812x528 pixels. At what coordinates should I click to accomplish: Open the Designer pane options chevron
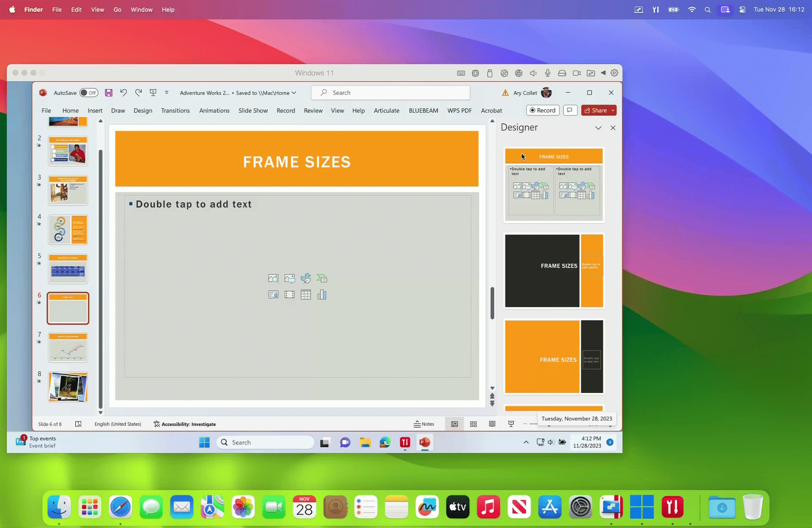(x=598, y=128)
